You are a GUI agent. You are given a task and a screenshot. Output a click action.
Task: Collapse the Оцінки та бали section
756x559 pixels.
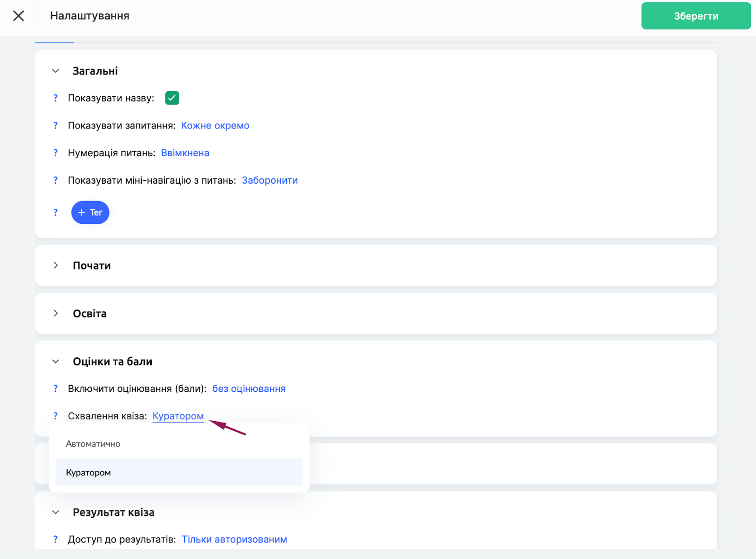[56, 362]
